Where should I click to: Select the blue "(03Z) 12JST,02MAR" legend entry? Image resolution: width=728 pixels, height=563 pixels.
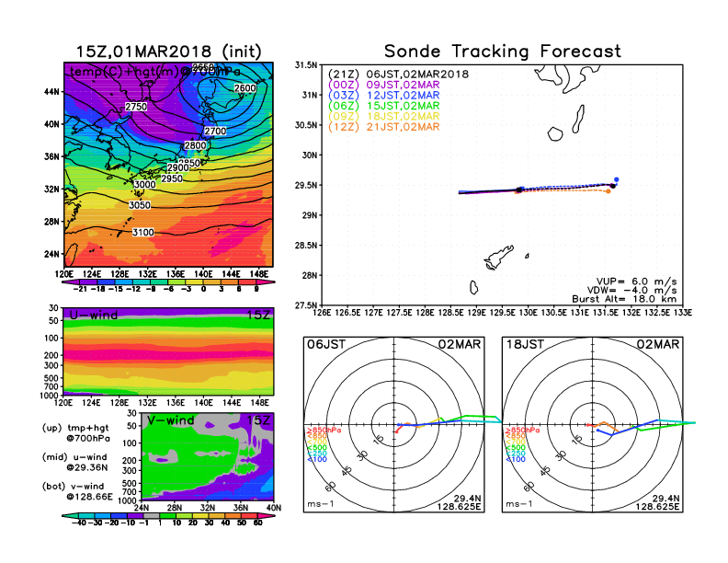coord(383,96)
